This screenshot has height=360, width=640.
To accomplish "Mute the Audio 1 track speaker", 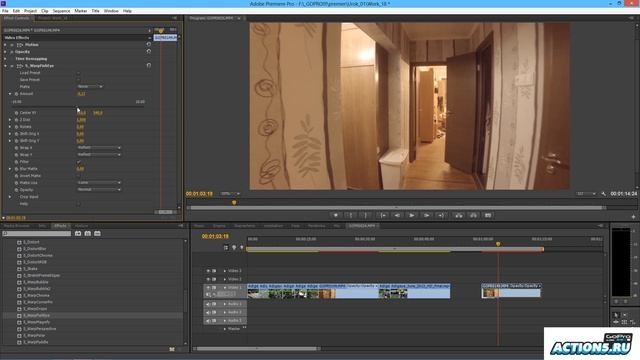I will point(208,304).
